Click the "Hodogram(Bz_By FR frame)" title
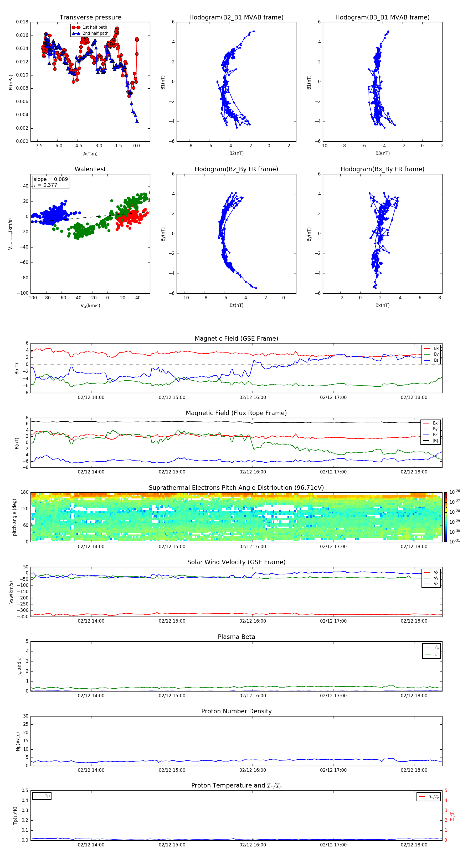This screenshot has width=473, height=868. 236,169
